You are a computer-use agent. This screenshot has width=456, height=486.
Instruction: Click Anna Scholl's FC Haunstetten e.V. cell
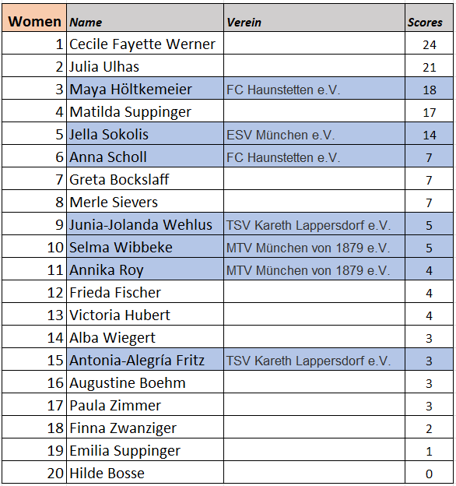pos(314,156)
